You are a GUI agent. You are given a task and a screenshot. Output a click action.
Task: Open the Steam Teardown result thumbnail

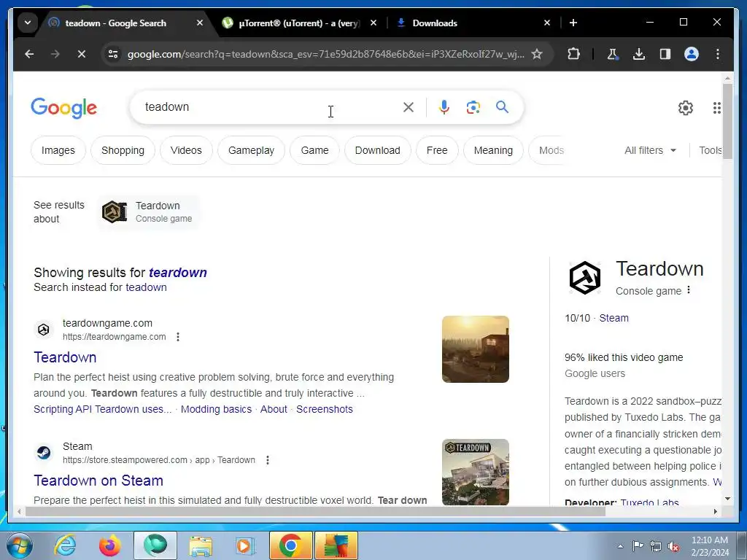click(x=476, y=472)
